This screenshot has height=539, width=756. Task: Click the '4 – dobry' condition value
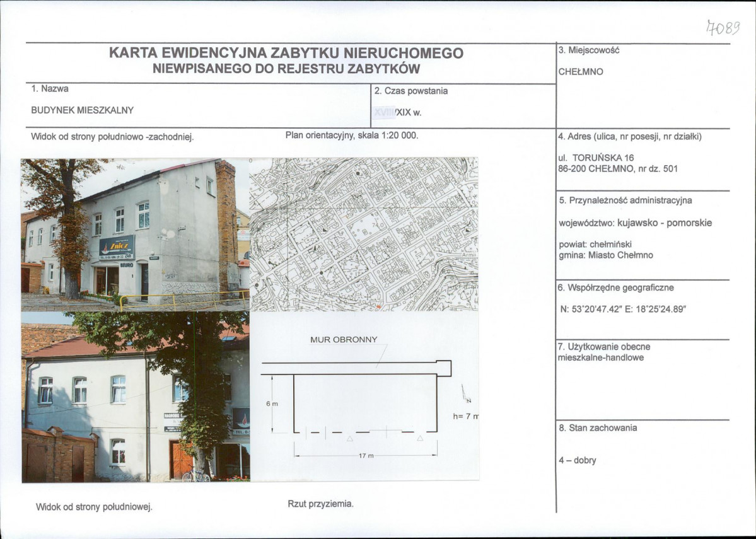click(x=577, y=460)
